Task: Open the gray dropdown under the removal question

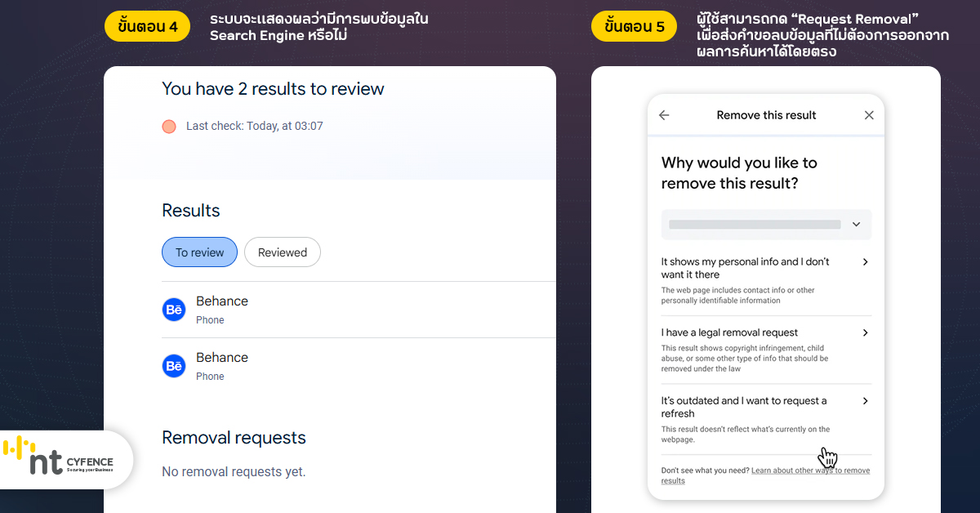Action: tap(765, 224)
